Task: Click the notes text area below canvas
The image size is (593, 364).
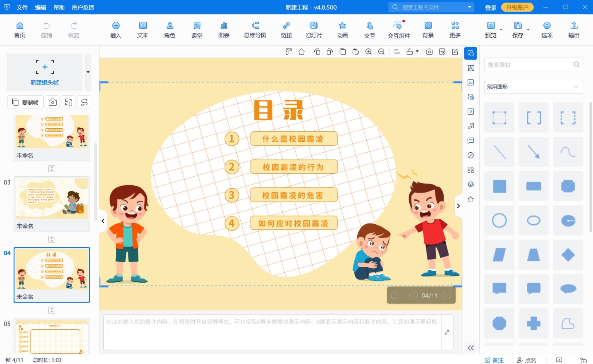Action: click(272, 332)
